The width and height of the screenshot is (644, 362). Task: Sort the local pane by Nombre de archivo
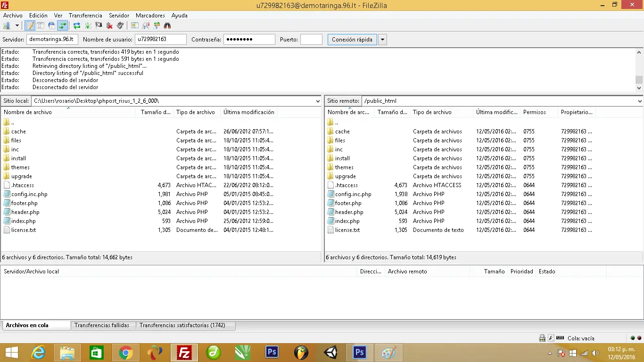(69, 112)
